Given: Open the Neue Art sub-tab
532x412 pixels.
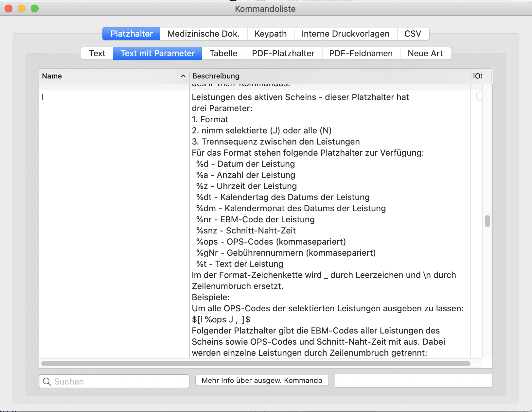Looking at the screenshot, I should 425,53.
